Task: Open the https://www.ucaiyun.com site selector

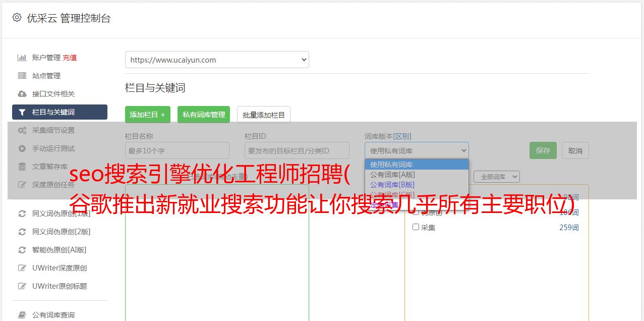Action: 217,60
